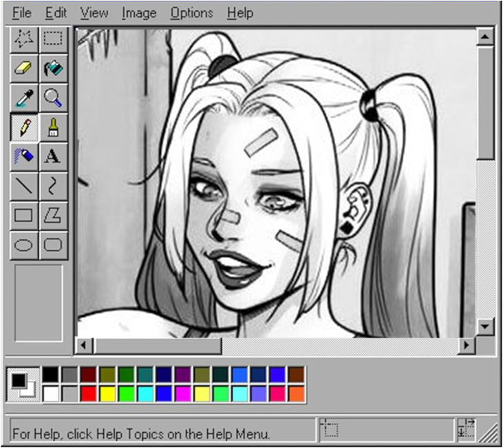
Task: Select the Ellipse tool
Action: tap(24, 245)
